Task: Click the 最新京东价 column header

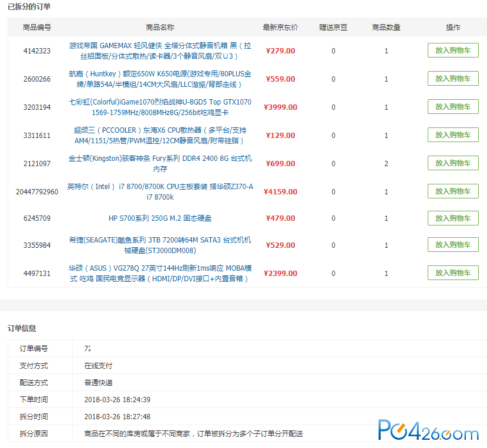Action: coord(280,28)
